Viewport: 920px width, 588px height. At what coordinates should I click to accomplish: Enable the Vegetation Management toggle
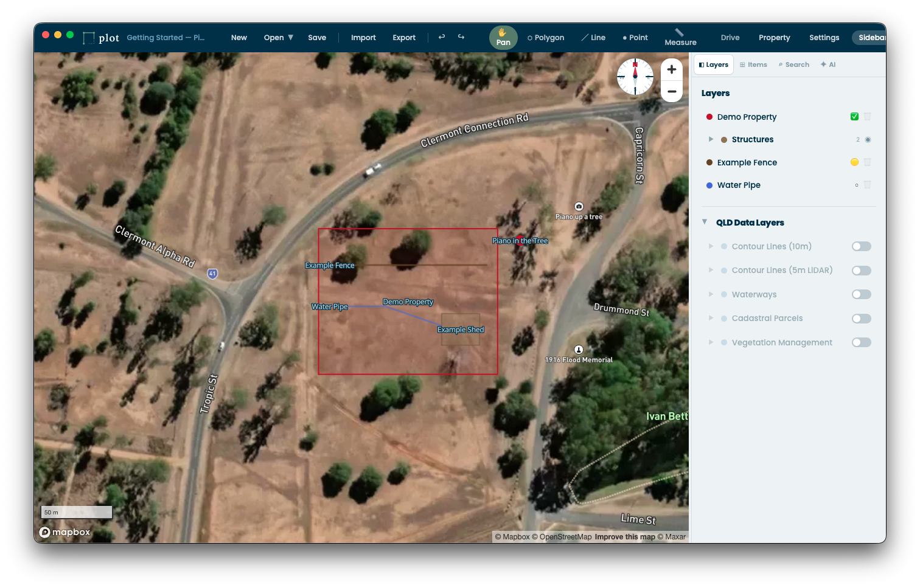click(x=861, y=342)
